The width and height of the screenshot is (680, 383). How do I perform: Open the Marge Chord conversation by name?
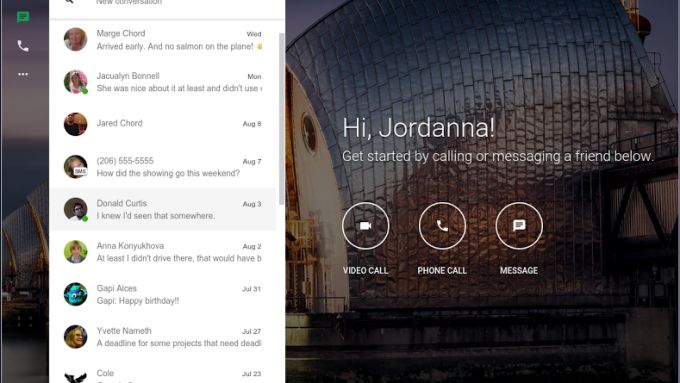[121, 33]
